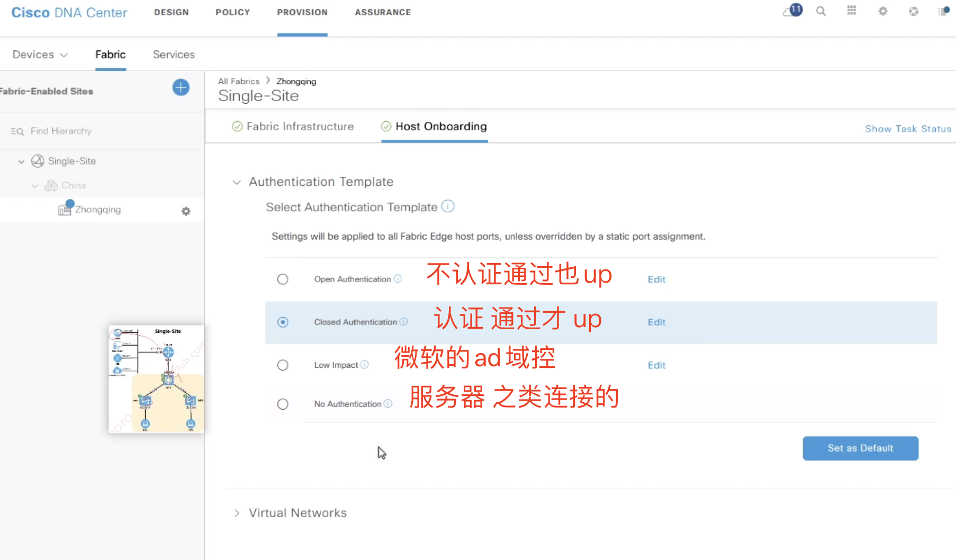Edit the Low Impact template
Viewport: 956px width, 560px height.
656,365
